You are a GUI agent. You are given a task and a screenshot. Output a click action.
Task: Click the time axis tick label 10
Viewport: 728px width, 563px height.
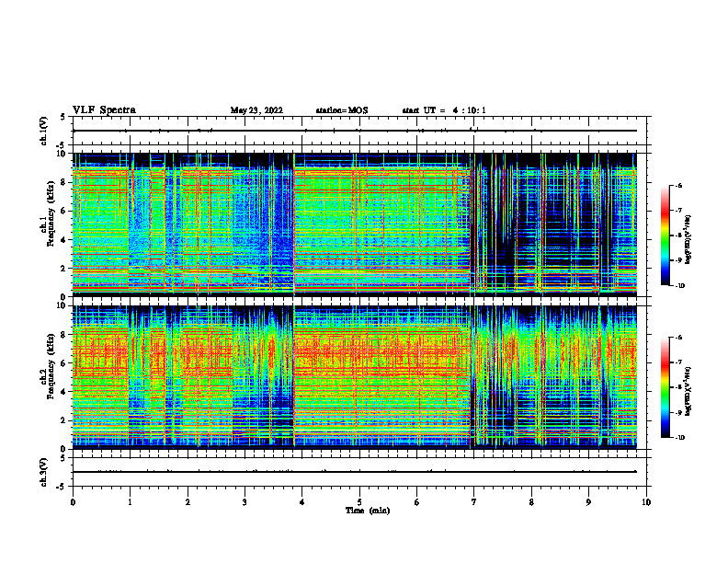[x=646, y=502]
